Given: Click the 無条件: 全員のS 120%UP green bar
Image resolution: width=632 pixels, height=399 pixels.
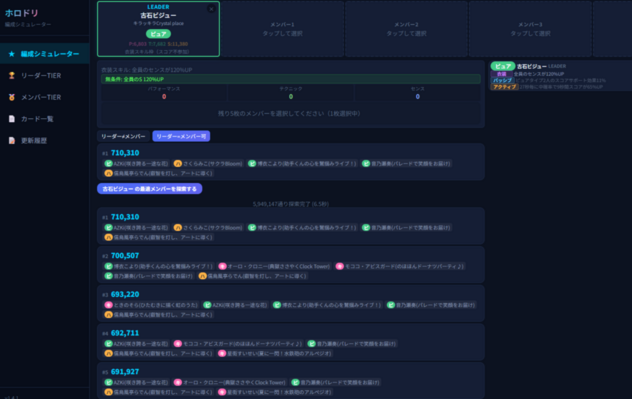Looking at the screenshot, I should click(291, 79).
